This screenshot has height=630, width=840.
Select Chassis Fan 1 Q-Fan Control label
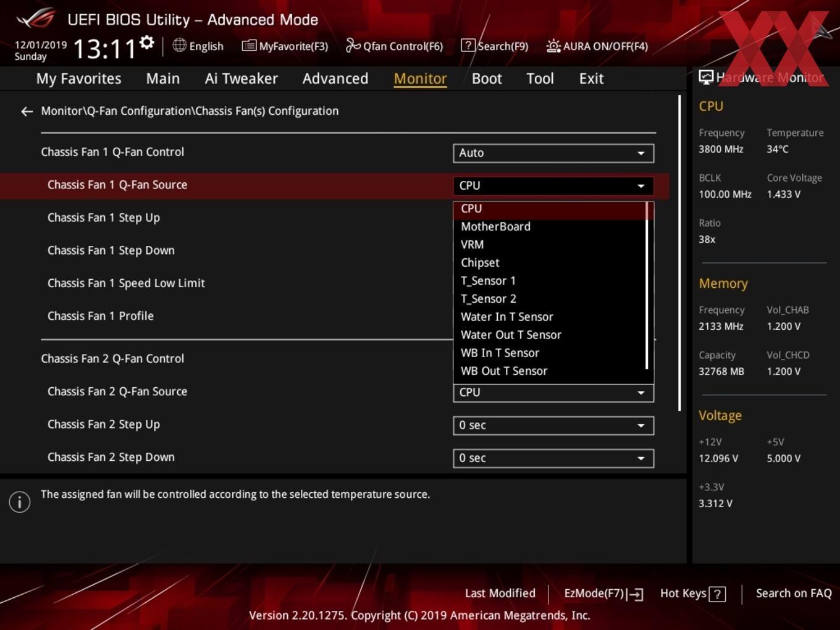click(112, 152)
